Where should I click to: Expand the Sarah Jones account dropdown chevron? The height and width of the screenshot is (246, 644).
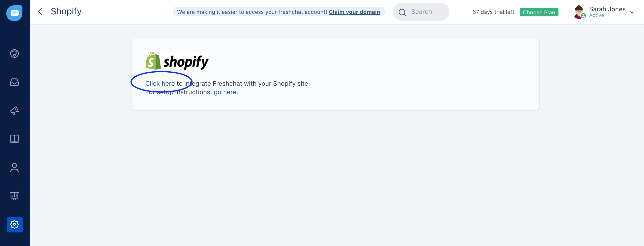(x=632, y=12)
